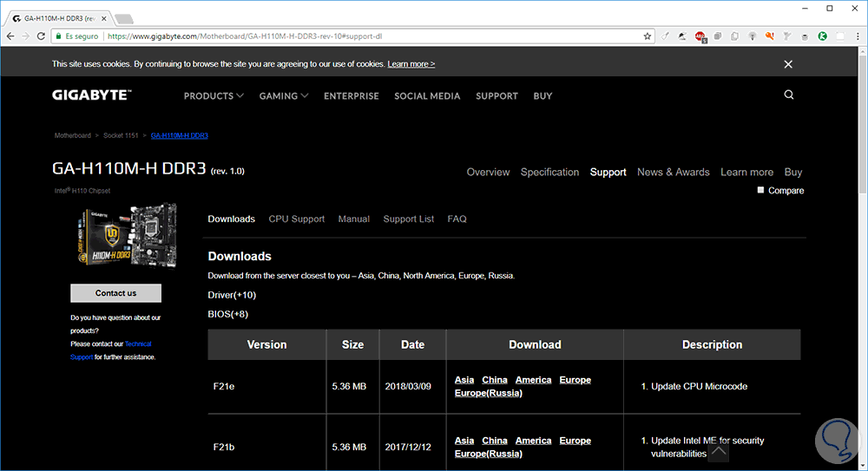Download F21e BIOS from China
868x471 pixels.
click(x=495, y=380)
